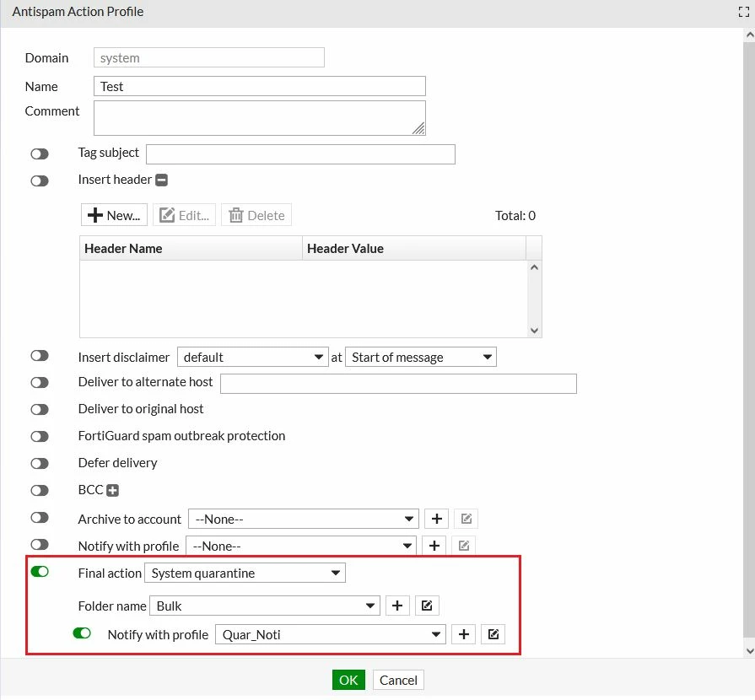Screen dimensions: 755x700
Task: Disable the Final action toggle
Action: [x=40, y=572]
